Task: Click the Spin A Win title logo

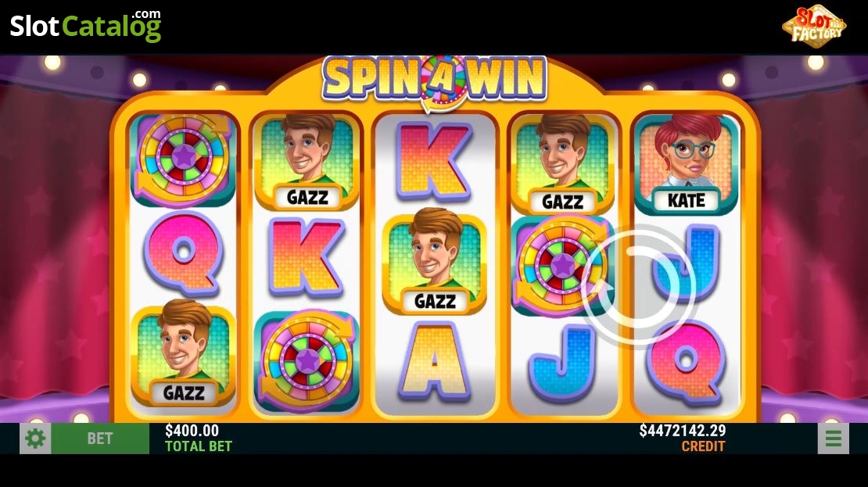Action: (435, 81)
